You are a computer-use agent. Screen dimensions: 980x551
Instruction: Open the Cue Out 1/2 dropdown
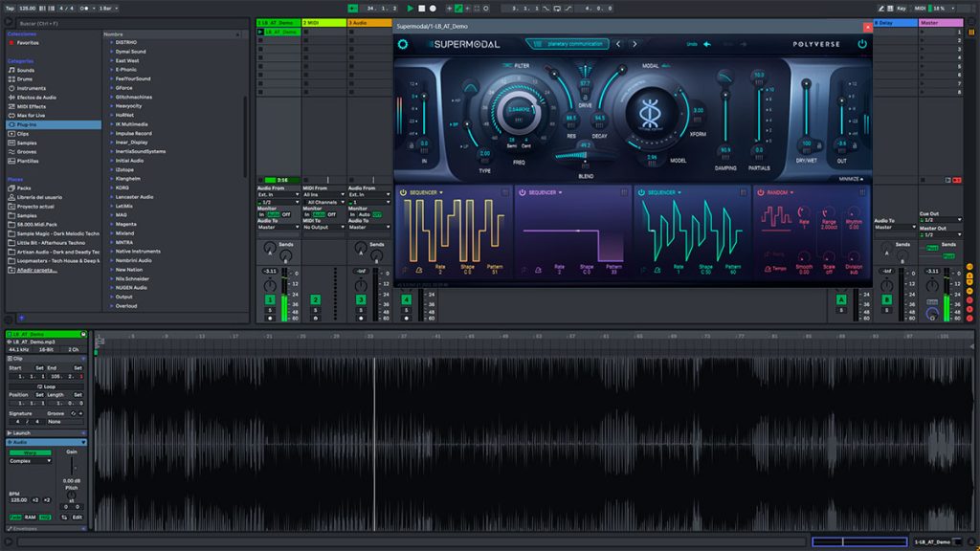tap(941, 220)
